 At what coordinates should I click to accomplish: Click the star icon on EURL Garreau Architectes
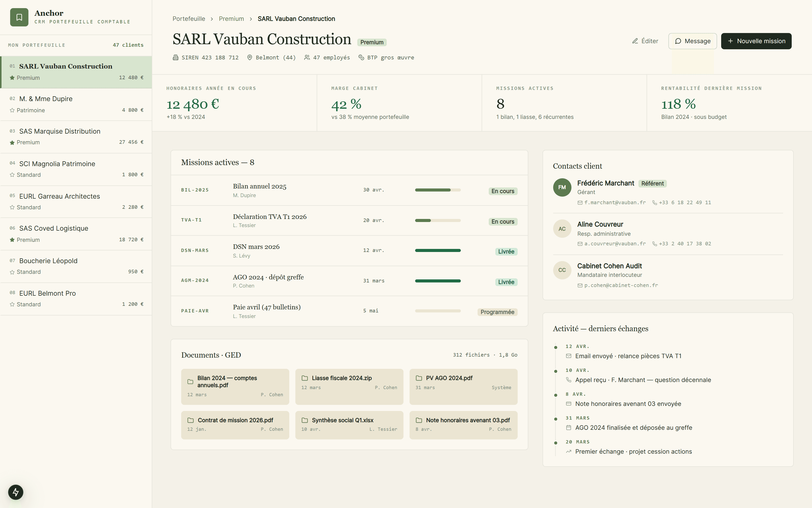(x=12, y=207)
